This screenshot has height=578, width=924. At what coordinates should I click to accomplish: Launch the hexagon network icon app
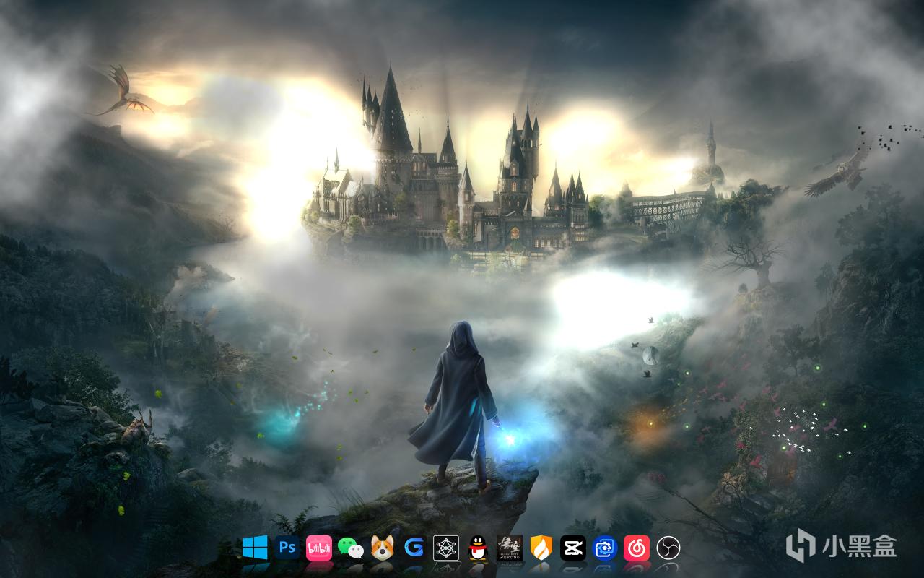pos(445,548)
